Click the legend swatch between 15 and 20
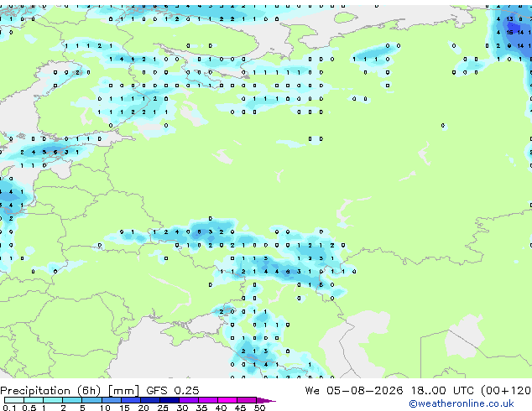The image size is (532, 411). click(131, 400)
